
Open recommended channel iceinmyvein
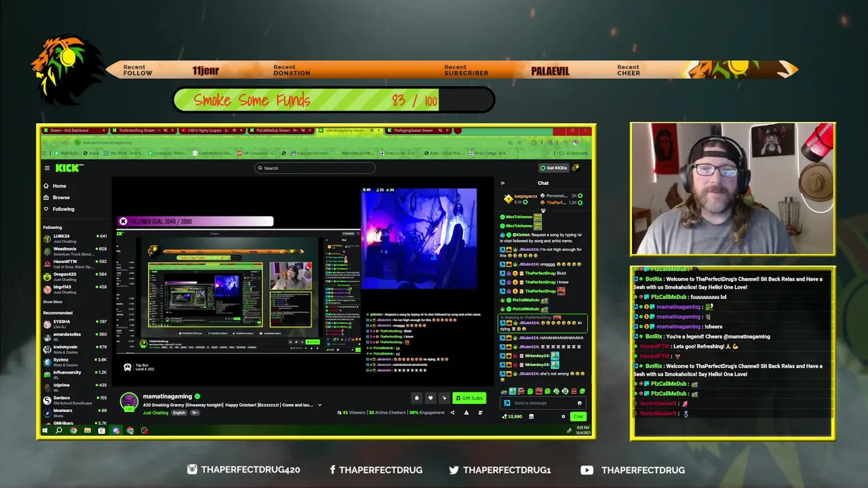pos(75,349)
